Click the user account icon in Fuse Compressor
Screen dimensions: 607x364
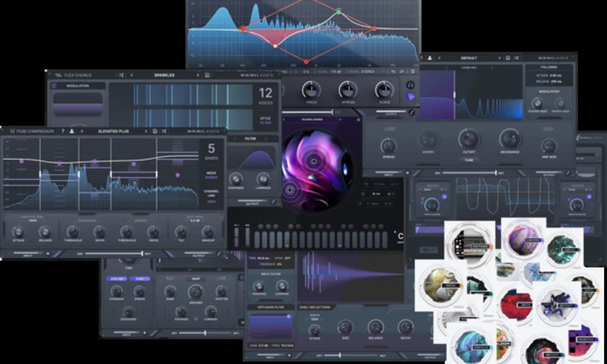pos(72,131)
